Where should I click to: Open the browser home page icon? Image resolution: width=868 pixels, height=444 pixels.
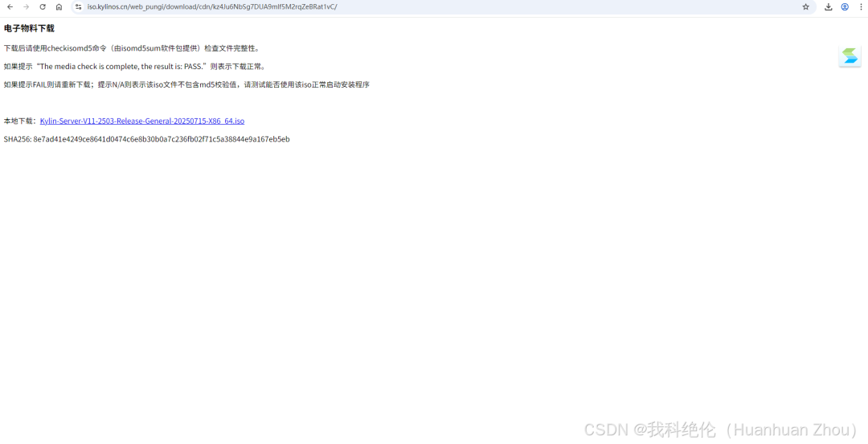coord(59,6)
